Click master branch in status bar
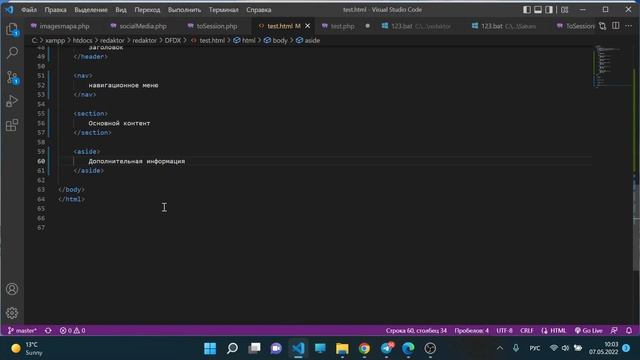Viewport: 640px width, 360px height. tap(22, 330)
